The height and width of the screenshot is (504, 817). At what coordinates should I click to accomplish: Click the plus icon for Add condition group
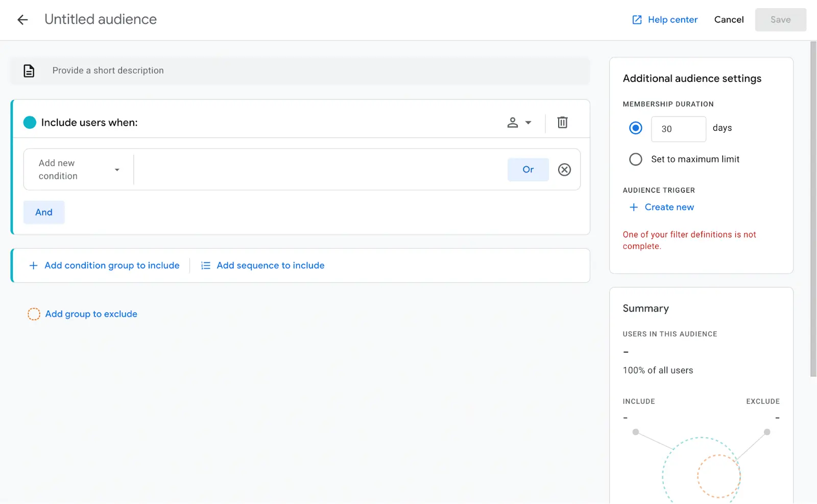[33, 266]
